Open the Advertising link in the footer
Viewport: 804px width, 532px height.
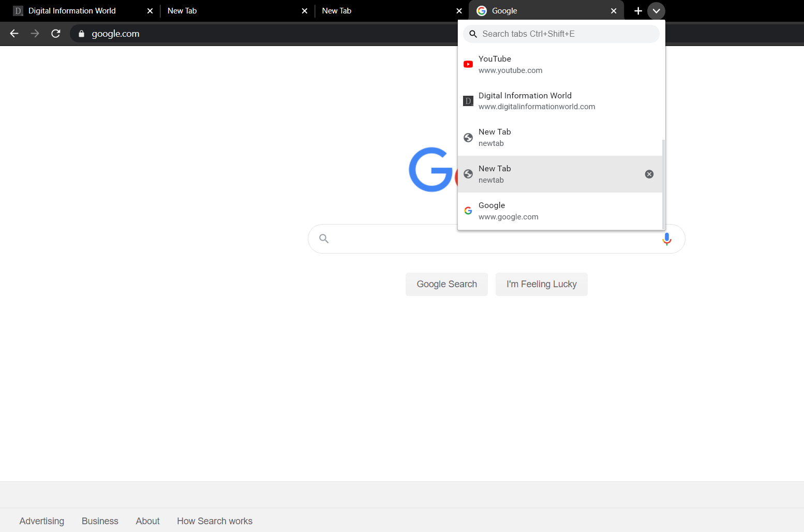42,521
